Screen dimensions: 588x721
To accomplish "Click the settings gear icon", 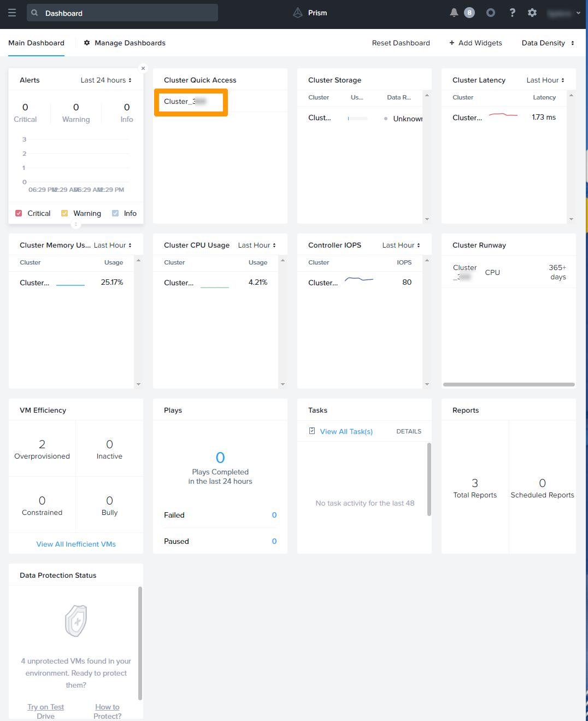I will point(532,13).
